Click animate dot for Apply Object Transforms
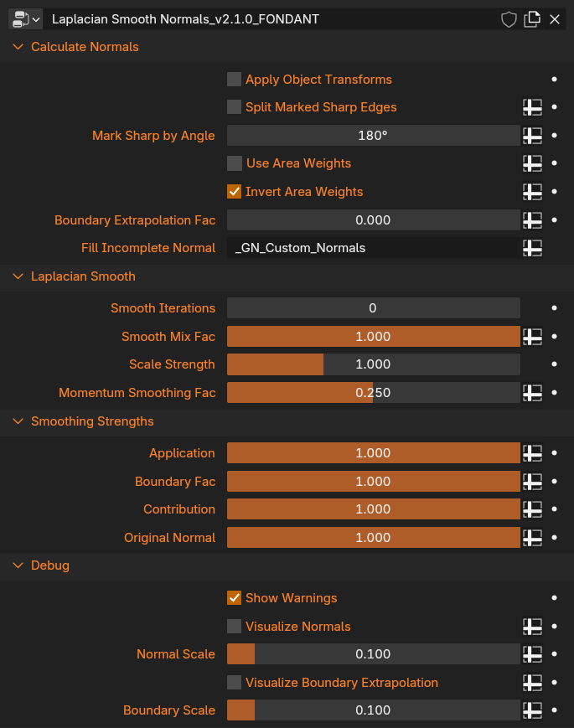The image size is (574, 728). pyautogui.click(x=554, y=80)
